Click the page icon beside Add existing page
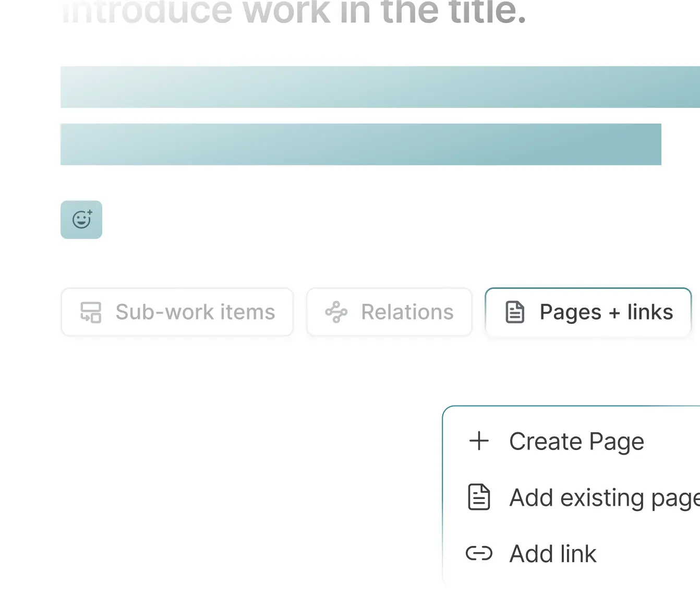This screenshot has height=596, width=700. (x=479, y=497)
